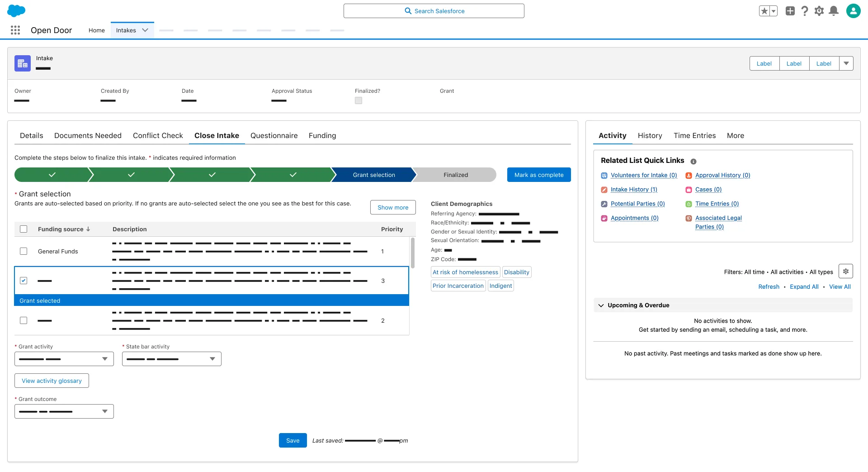Click the Expand All link

point(804,286)
